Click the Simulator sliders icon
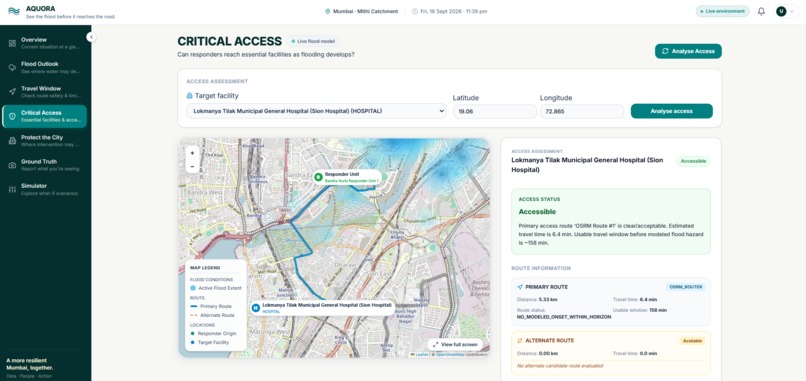 click(x=12, y=189)
